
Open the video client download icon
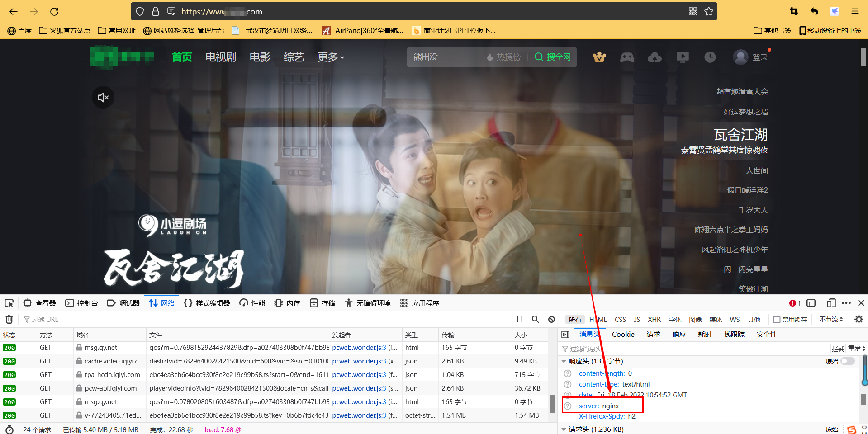(683, 57)
